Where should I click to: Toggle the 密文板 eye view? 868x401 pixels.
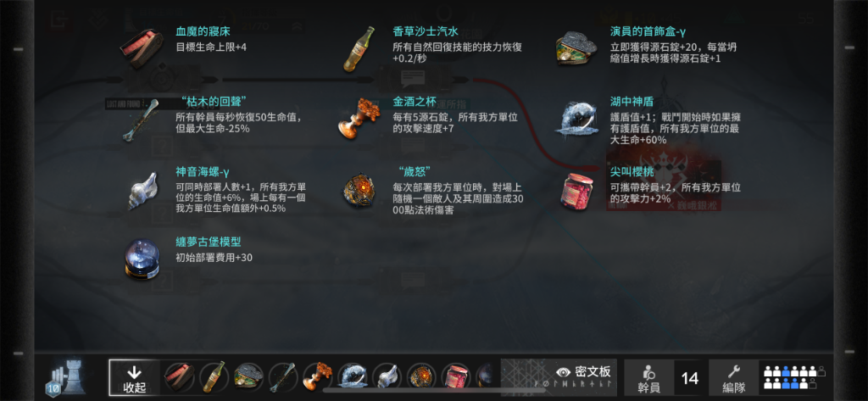584,371
